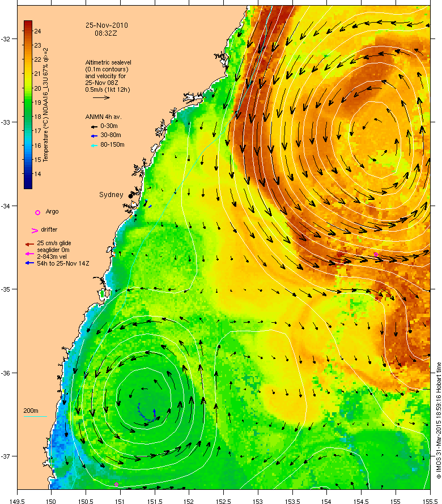Click the 'Altimetric sealevel' legend text

click(108, 62)
